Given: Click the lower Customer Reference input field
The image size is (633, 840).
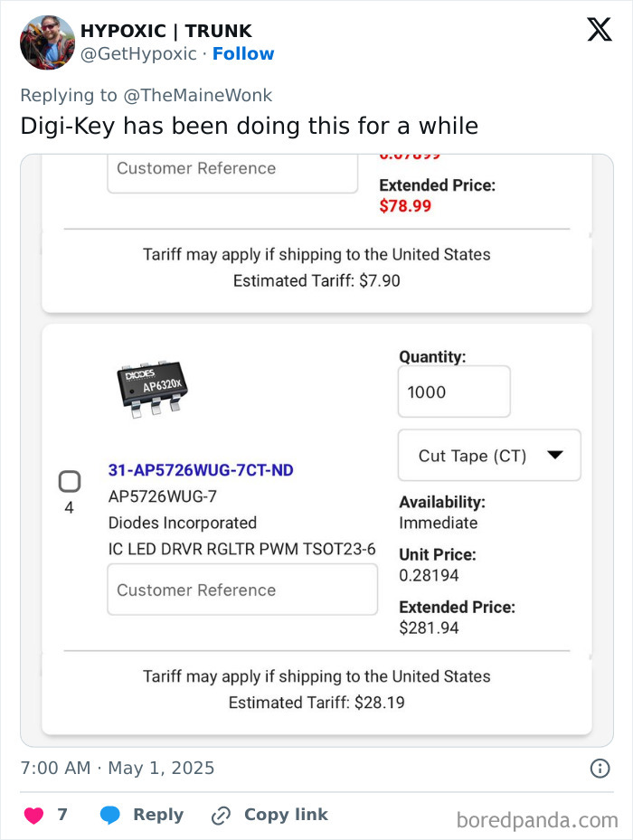Looking at the screenshot, I should pos(241,589).
